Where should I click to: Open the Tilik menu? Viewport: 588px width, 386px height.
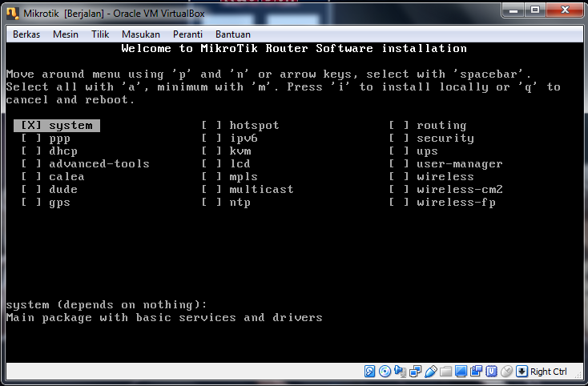100,34
